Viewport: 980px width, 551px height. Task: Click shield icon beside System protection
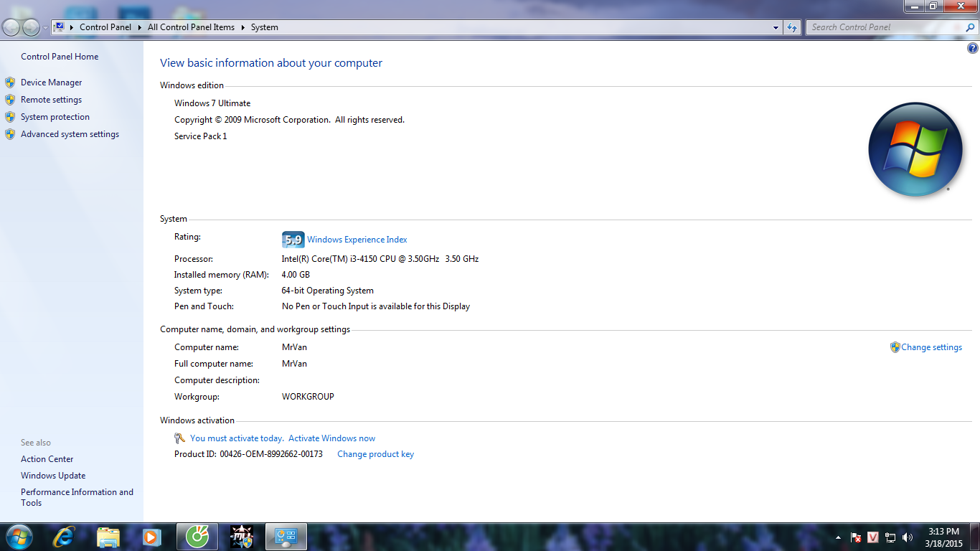tap(10, 117)
